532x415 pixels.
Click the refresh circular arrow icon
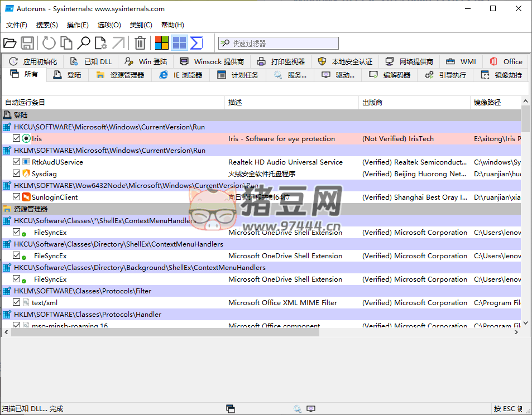(49, 43)
